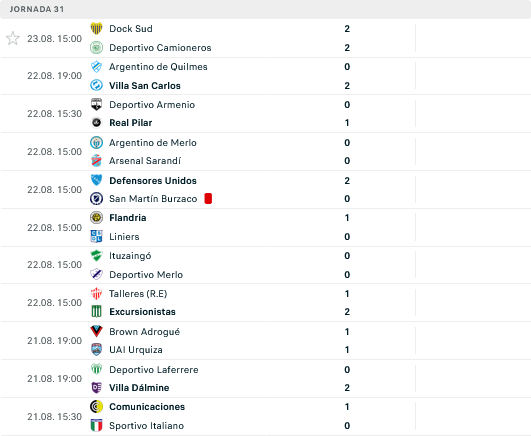This screenshot has width=531, height=436.
Task: Open the Comunicaciones team name
Action: click(147, 407)
